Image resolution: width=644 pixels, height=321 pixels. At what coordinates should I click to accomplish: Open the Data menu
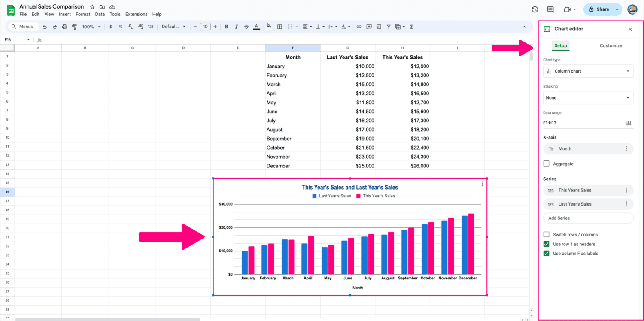tap(100, 14)
